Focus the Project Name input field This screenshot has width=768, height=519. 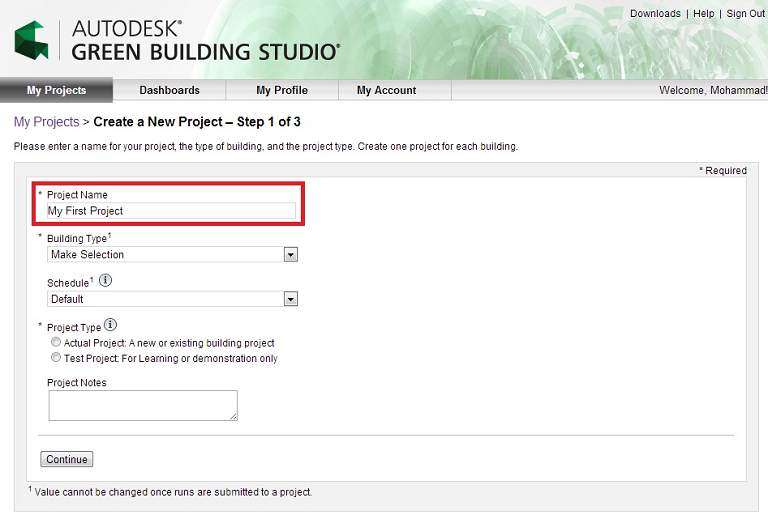pyautogui.click(x=171, y=211)
